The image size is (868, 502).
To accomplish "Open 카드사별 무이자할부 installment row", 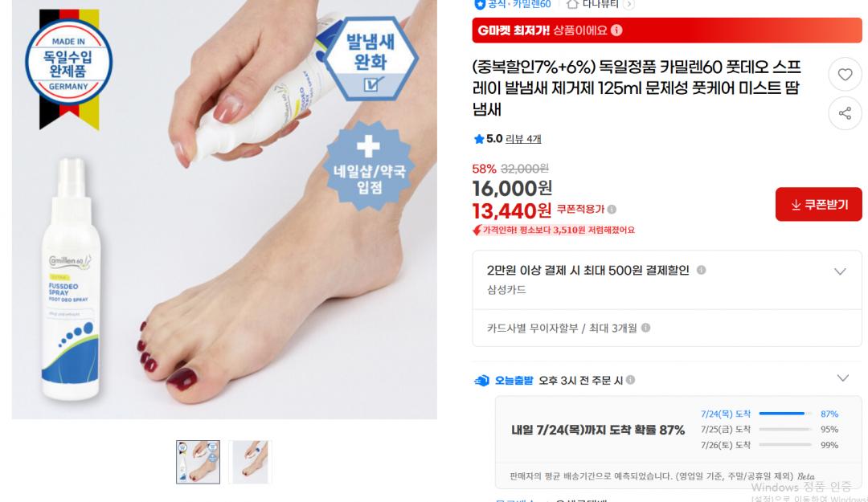I will point(667,329).
